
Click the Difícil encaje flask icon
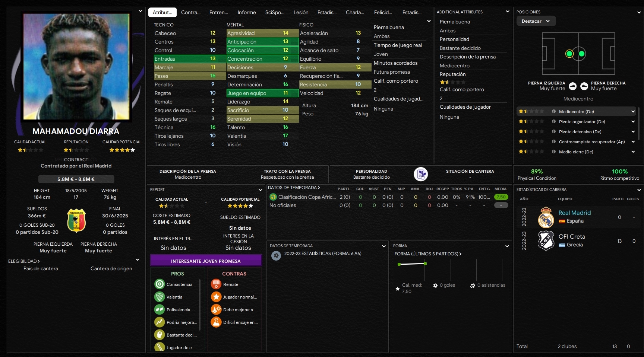point(216,322)
